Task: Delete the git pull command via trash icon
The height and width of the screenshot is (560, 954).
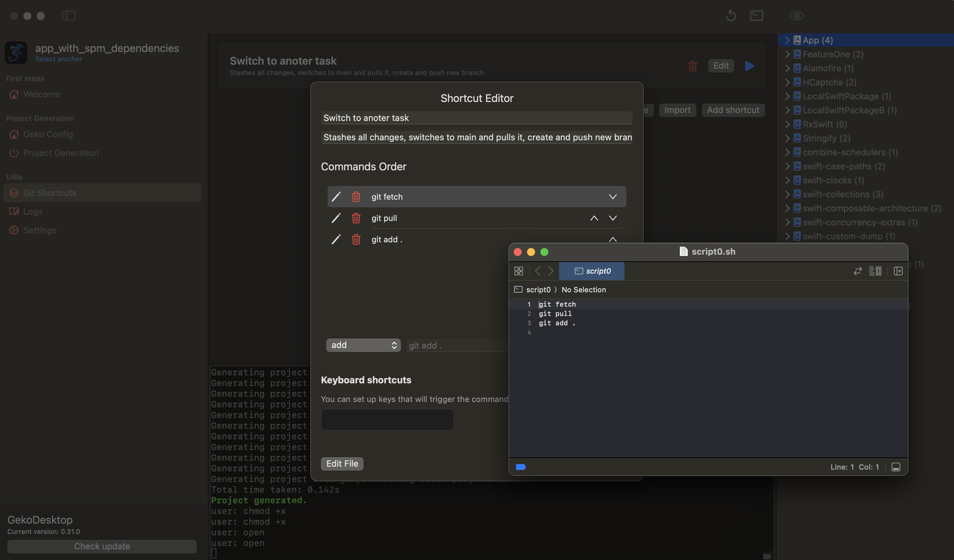Action: (356, 218)
